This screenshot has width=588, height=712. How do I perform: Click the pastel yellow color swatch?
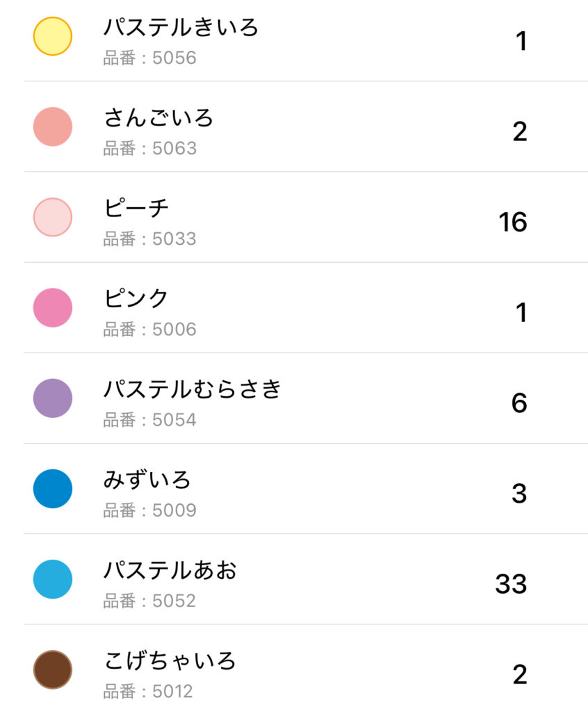point(53,36)
